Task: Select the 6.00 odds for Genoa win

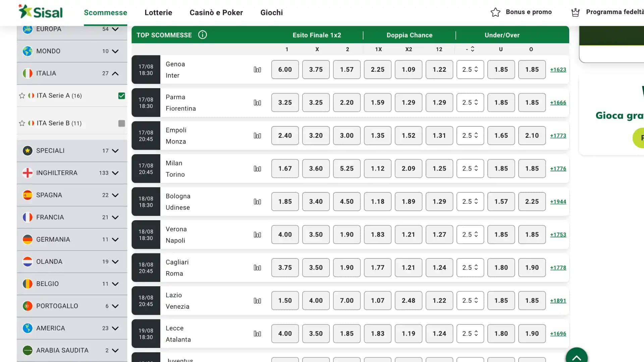Action: pos(285,69)
